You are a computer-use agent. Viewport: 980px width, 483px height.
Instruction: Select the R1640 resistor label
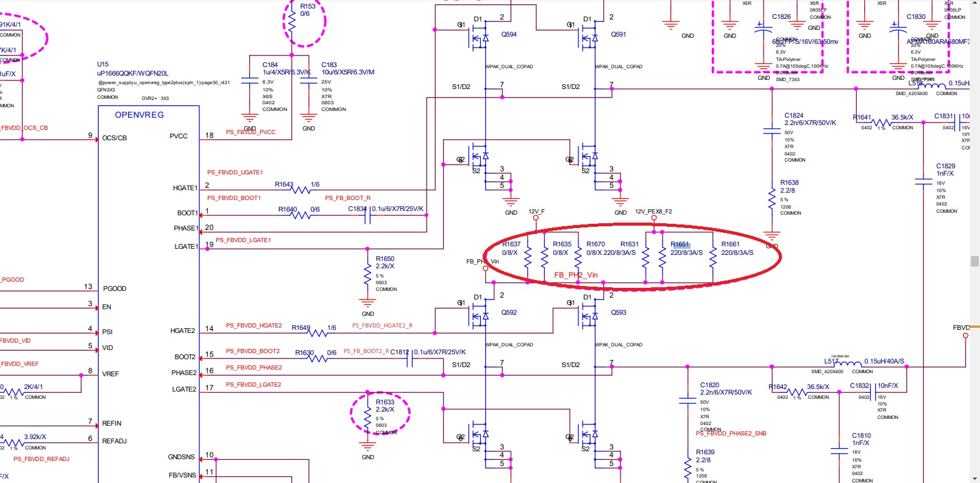coord(288,209)
